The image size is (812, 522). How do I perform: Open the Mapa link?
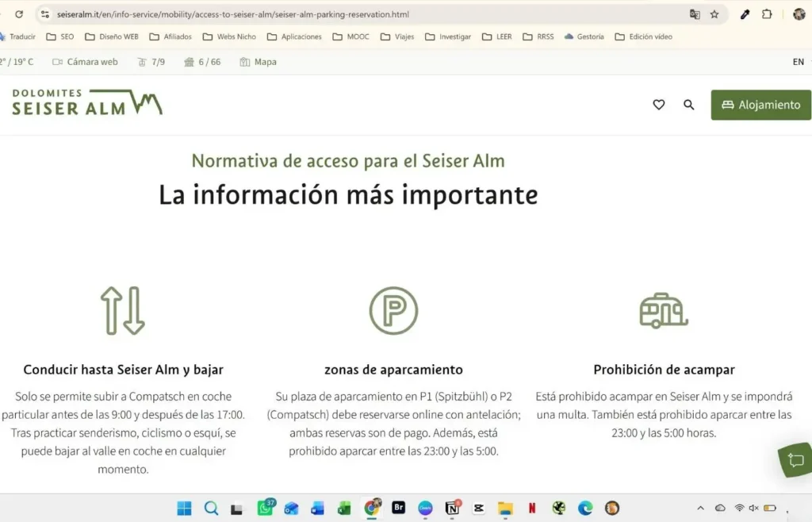coord(258,62)
